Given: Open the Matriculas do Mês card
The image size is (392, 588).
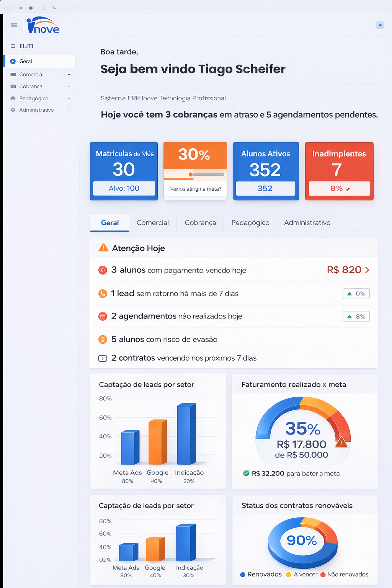Looking at the screenshot, I should tap(124, 171).
